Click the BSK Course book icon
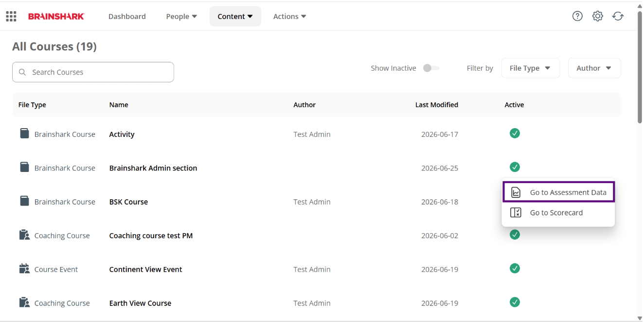Viewport: 644px width, 322px height. coord(24,201)
